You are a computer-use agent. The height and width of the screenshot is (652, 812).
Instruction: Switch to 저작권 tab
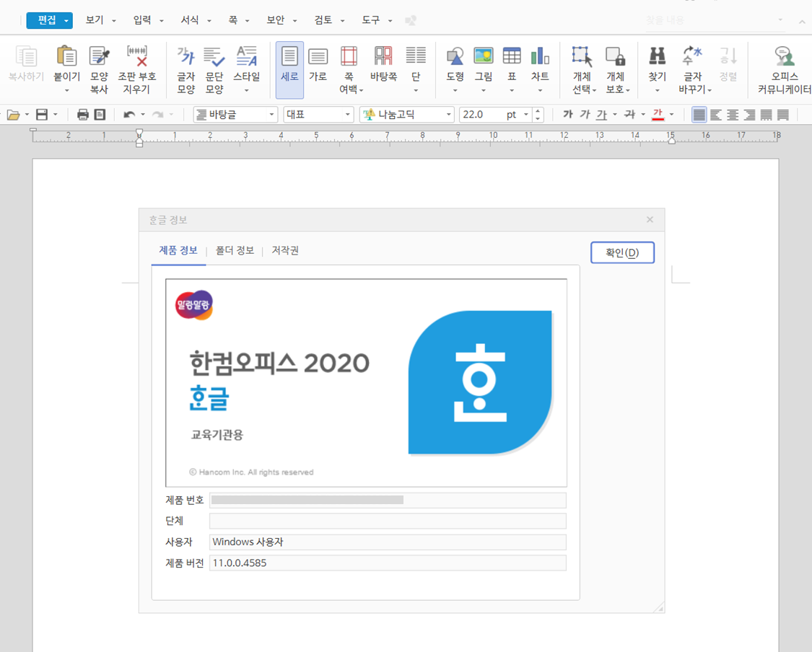point(285,250)
